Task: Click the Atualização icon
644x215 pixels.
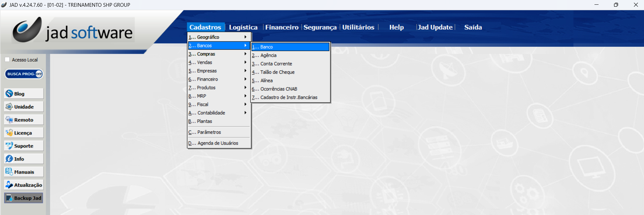Action: (x=9, y=185)
